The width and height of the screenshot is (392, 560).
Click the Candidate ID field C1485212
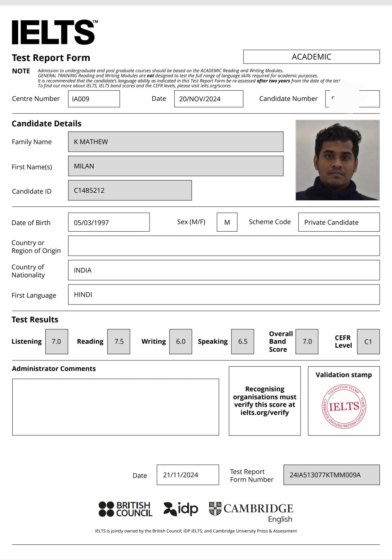[130, 190]
